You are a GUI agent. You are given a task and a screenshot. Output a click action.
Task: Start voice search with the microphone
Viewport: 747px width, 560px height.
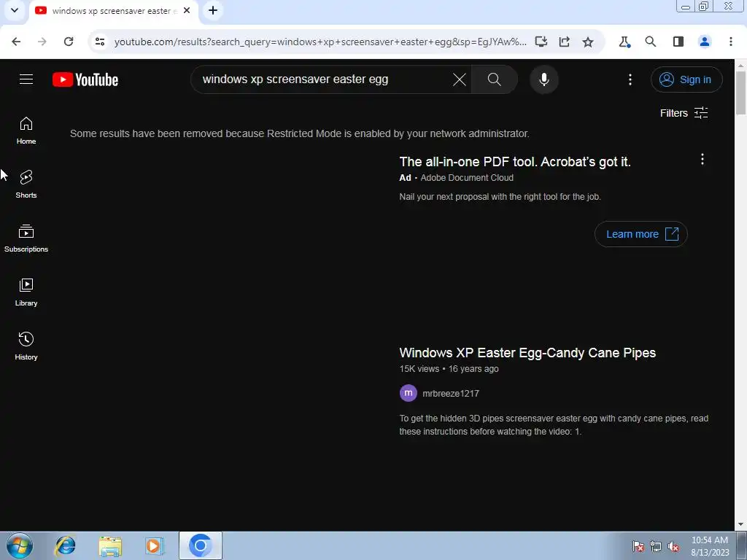tap(544, 79)
